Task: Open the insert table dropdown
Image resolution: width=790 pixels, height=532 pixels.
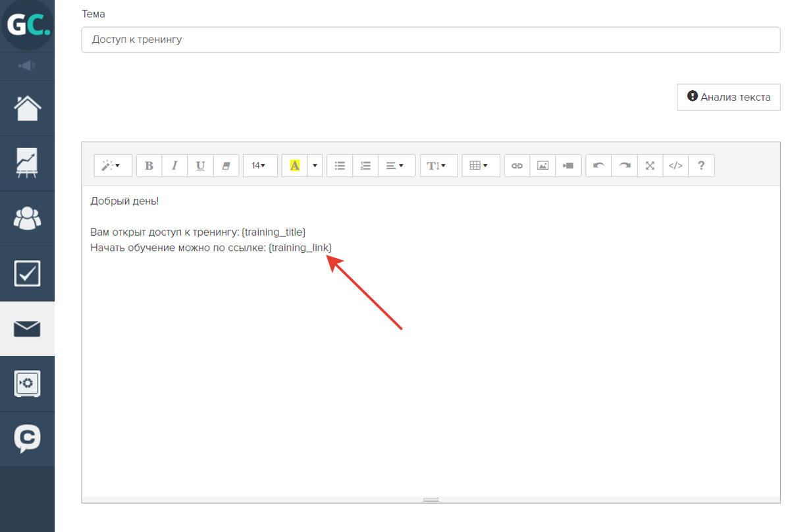Action: pyautogui.click(x=481, y=166)
